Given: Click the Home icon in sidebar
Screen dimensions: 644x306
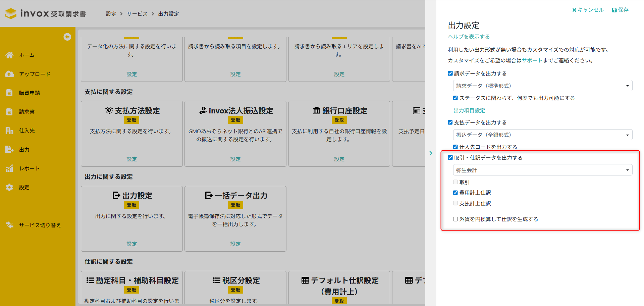Looking at the screenshot, I should coord(9,55).
